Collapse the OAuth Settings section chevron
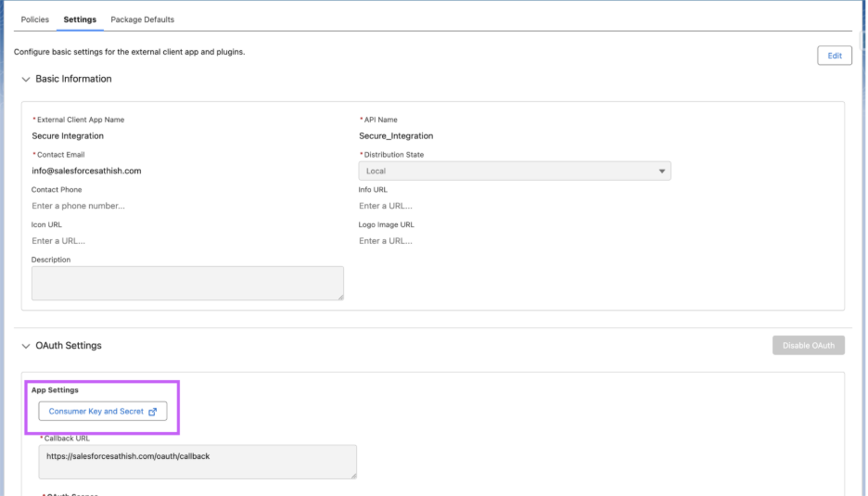 click(23, 346)
